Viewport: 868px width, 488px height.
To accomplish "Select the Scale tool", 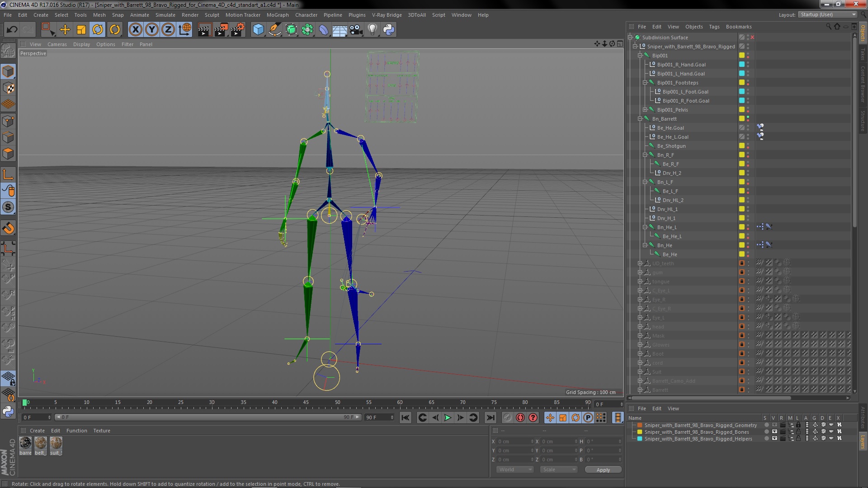I will point(81,30).
